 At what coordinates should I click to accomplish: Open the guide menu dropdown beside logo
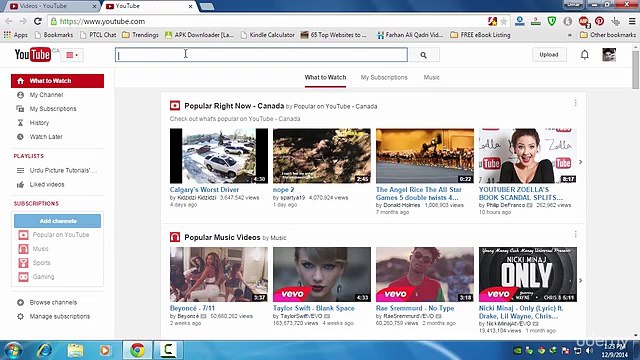(x=72, y=55)
